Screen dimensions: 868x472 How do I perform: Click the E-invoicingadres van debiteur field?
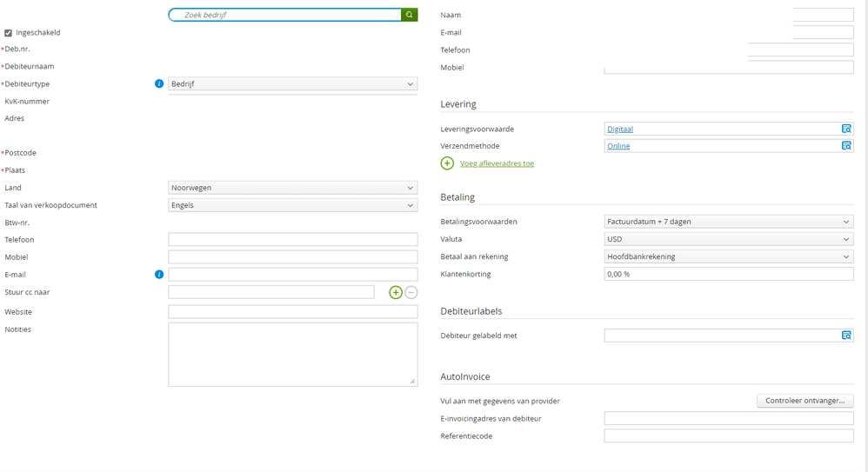coord(729,418)
